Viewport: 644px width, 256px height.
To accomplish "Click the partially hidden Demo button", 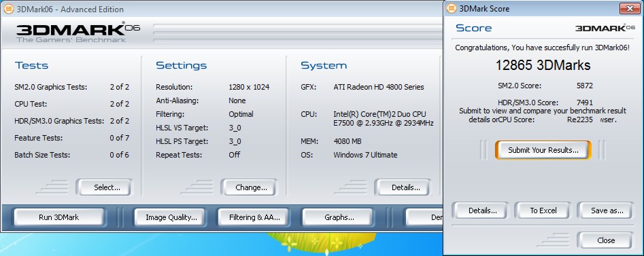I will point(424,217).
